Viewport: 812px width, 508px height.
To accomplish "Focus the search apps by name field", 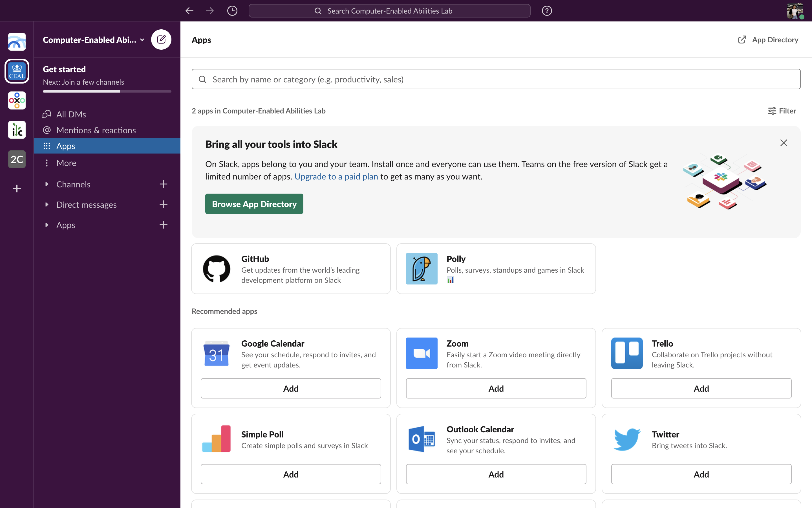I will pyautogui.click(x=496, y=79).
